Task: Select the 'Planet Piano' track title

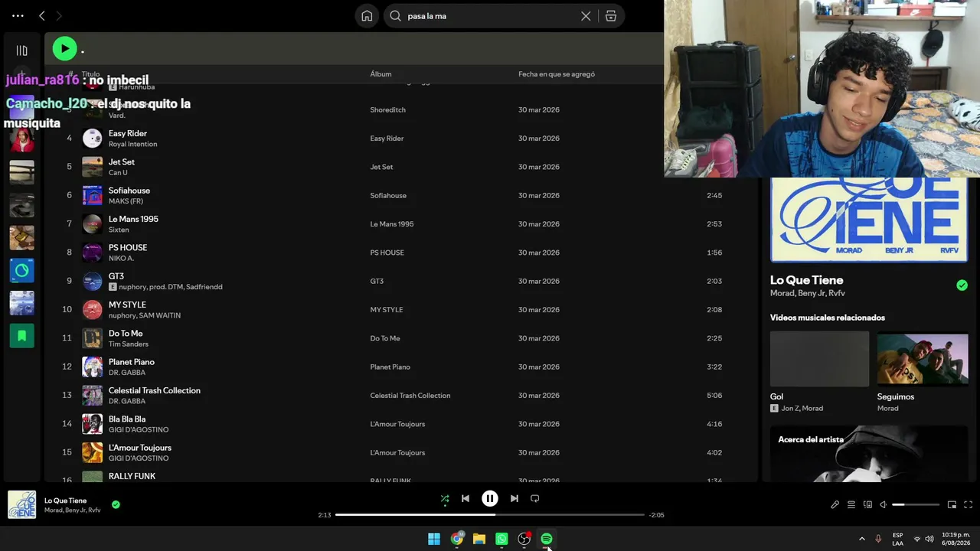Action: click(132, 362)
